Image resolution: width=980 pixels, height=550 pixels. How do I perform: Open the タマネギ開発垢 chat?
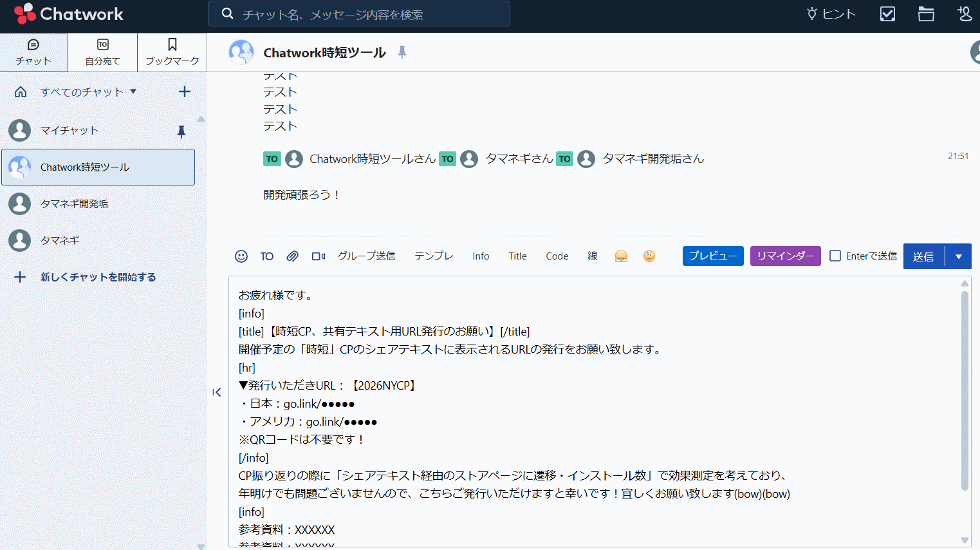coord(98,204)
